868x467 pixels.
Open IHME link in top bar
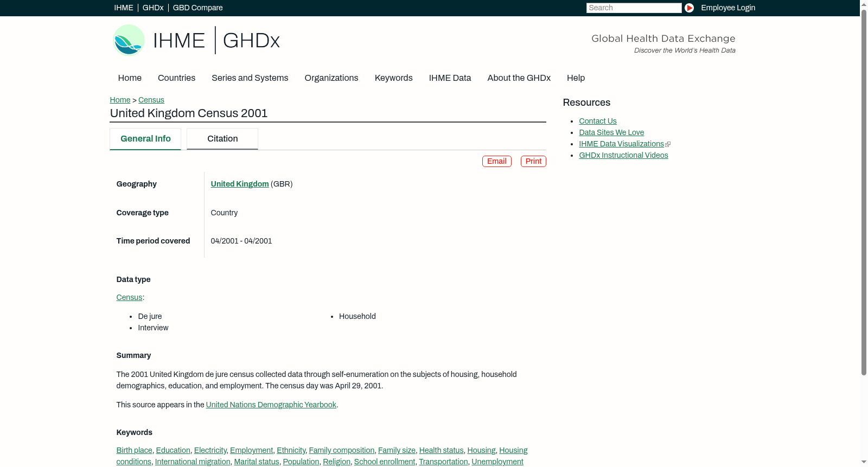point(124,8)
